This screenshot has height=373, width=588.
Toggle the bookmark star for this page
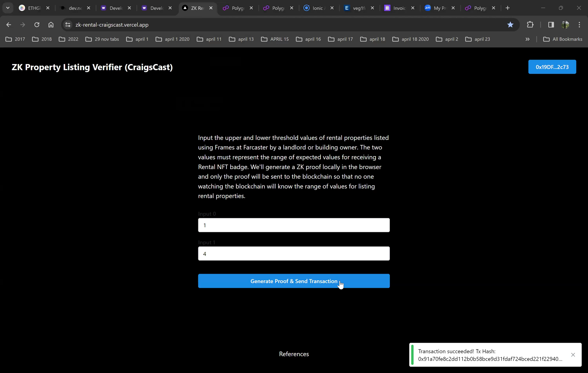510,25
